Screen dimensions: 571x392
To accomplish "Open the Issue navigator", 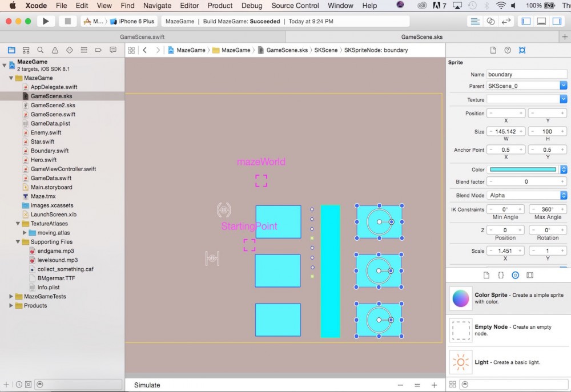I will (55, 50).
